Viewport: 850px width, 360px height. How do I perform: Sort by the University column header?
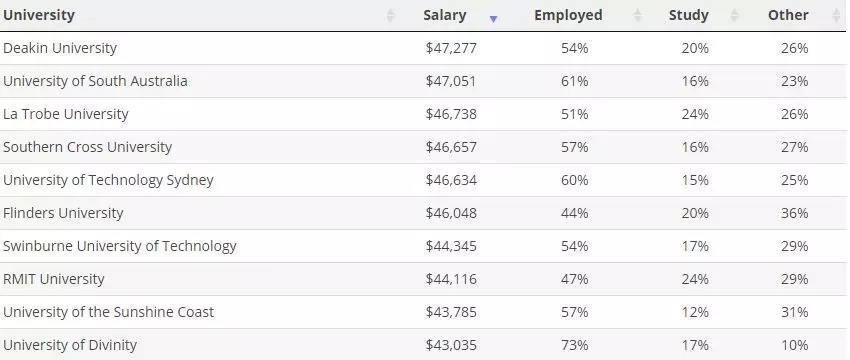pos(38,15)
